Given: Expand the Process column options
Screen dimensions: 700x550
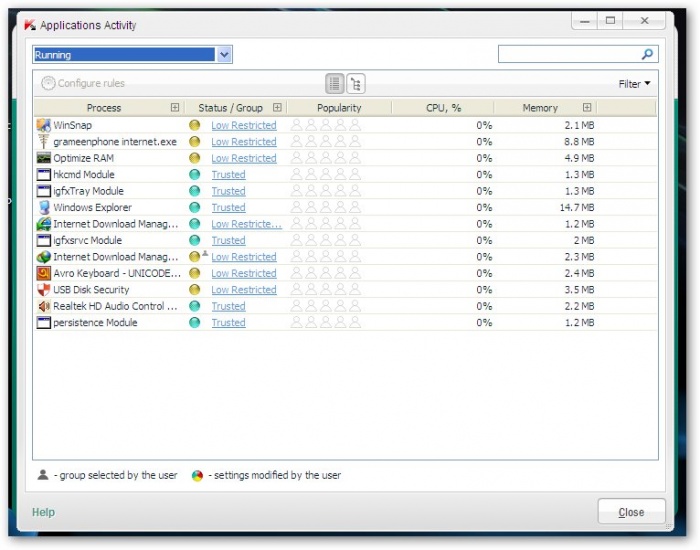Looking at the screenshot, I should click(x=175, y=108).
